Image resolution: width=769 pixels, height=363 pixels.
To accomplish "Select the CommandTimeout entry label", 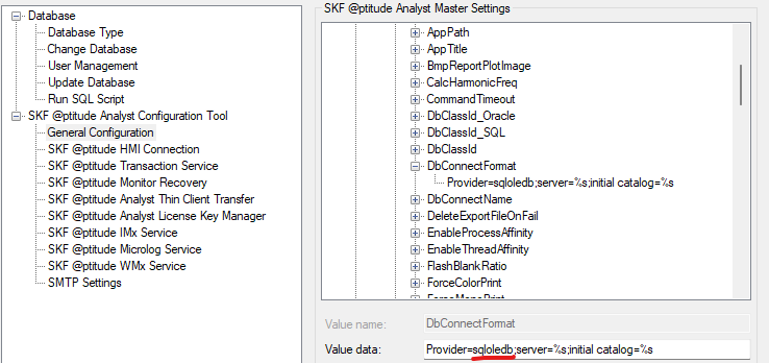I will (x=471, y=99).
